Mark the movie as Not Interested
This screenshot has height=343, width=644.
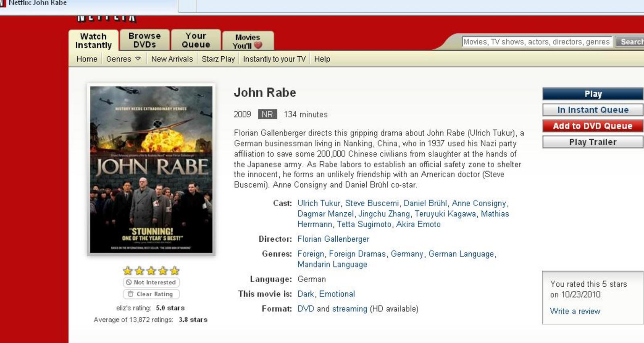(151, 282)
